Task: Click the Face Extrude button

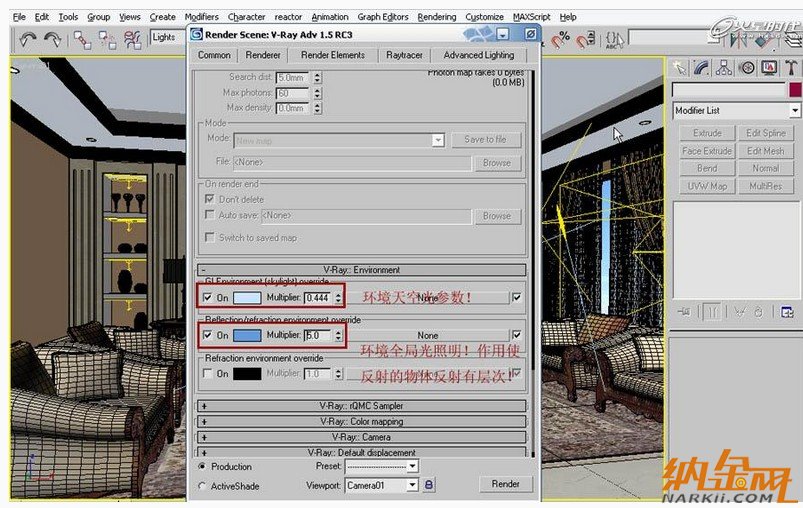Action: click(x=707, y=151)
